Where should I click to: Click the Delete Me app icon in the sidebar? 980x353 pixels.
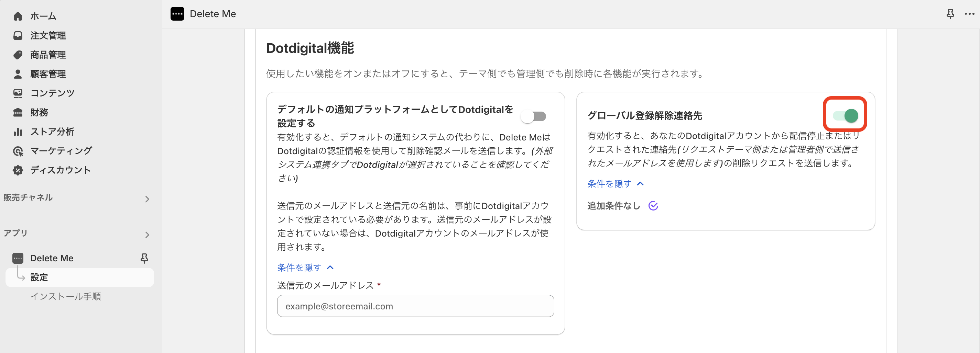pyautogui.click(x=18, y=258)
